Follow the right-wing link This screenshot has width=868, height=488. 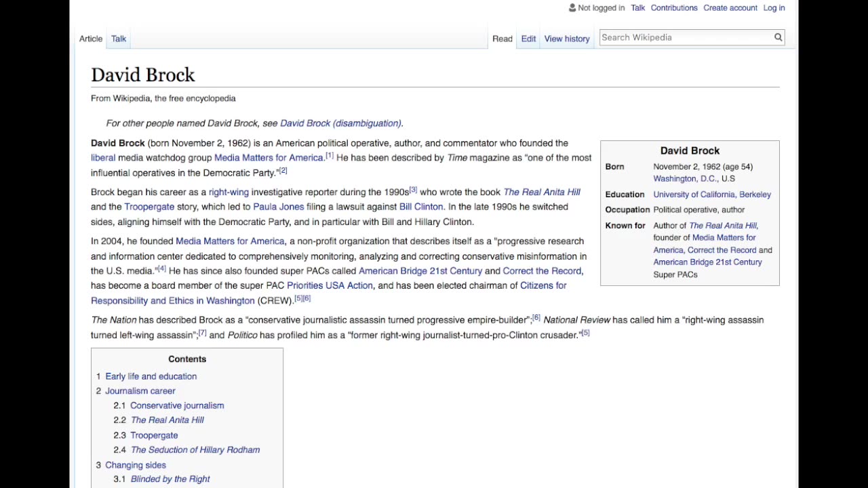229,192
